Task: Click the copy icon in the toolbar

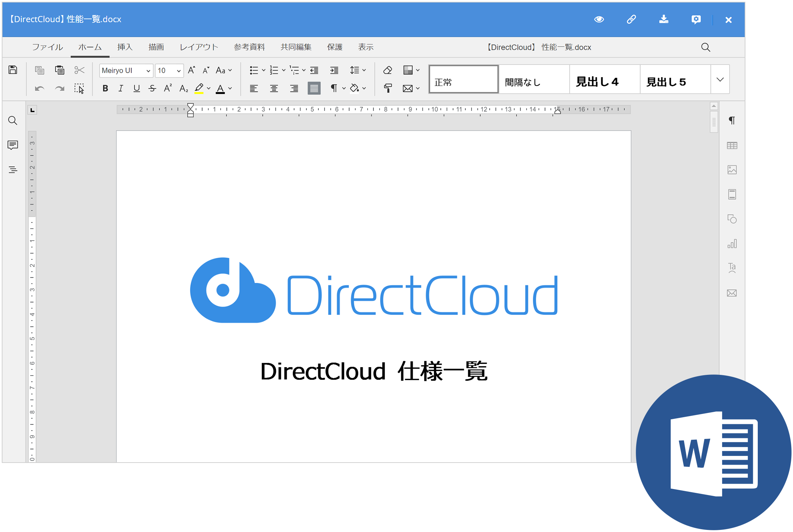Action: (39, 70)
